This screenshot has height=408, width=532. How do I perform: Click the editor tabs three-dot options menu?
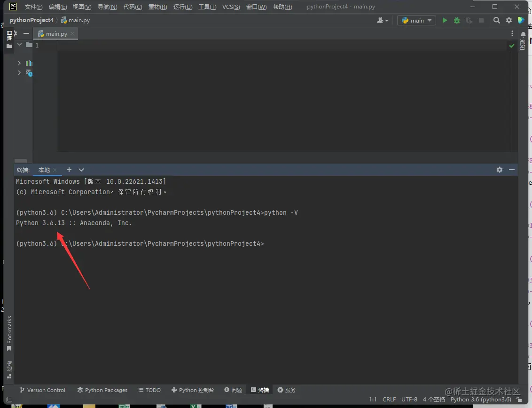coord(512,33)
